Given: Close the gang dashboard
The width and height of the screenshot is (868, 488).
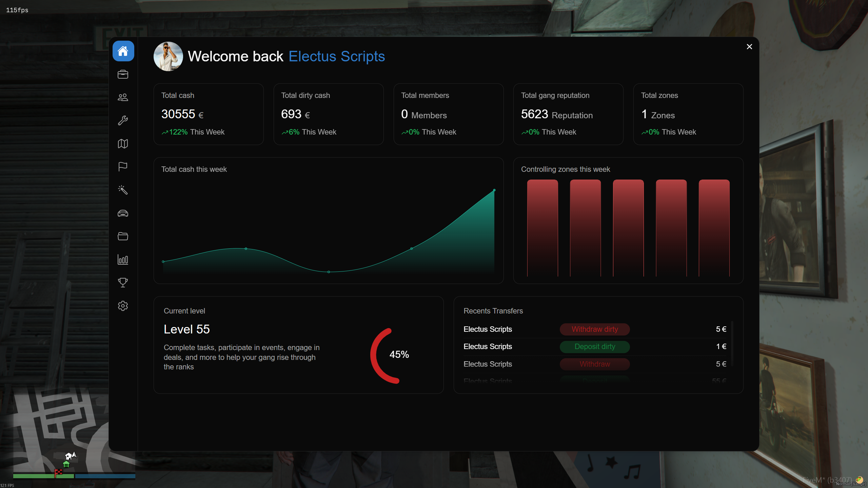Looking at the screenshot, I should [749, 46].
